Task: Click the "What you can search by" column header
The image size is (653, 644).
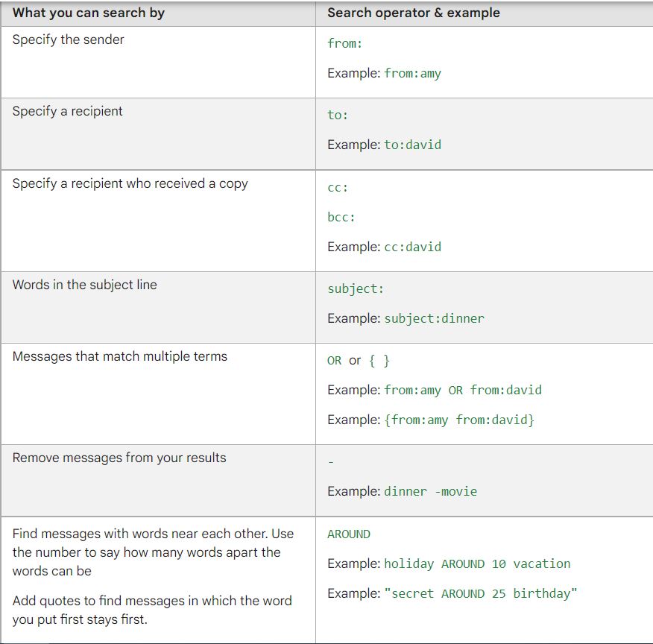Action: (89, 13)
